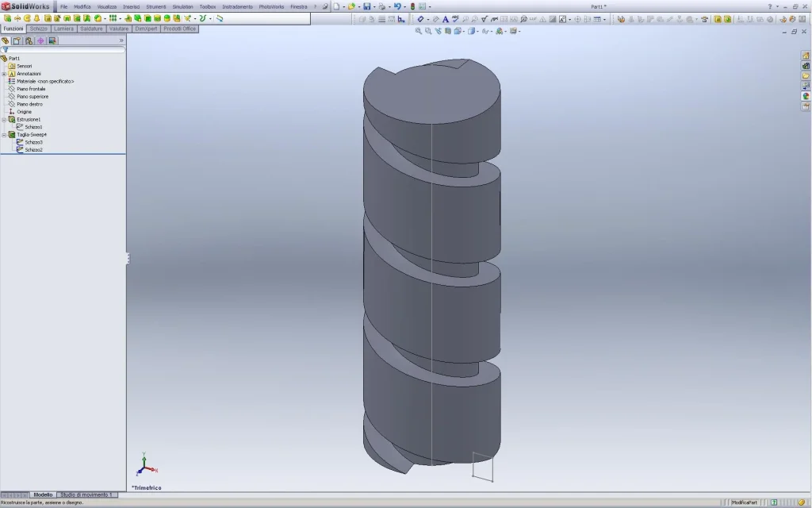
Task: Select Piano frontale in the feature tree
Action: [x=31, y=89]
